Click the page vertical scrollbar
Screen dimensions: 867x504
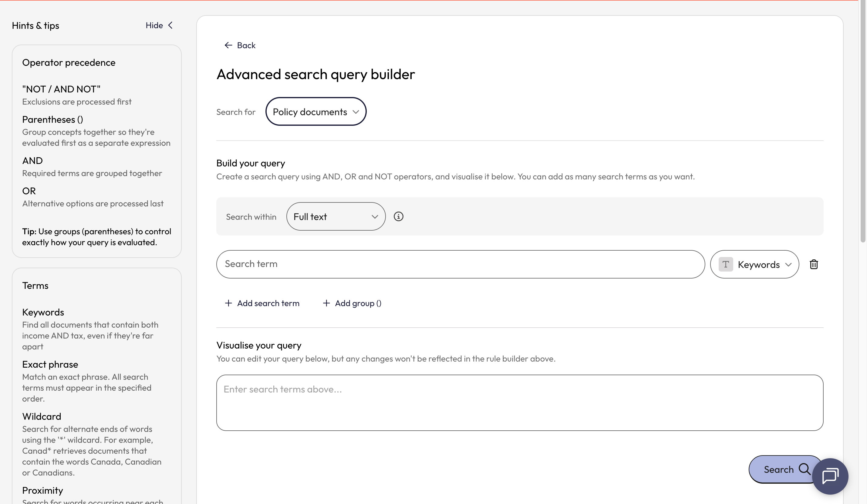(862, 121)
